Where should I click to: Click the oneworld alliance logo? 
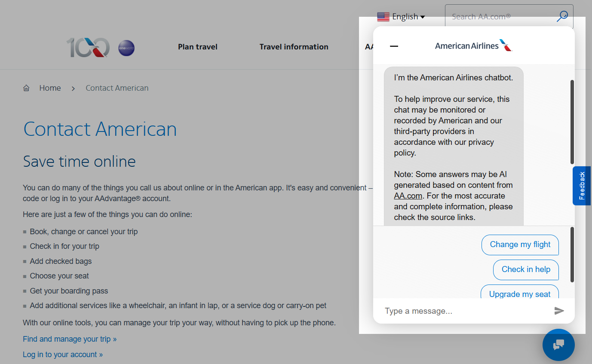pos(126,48)
